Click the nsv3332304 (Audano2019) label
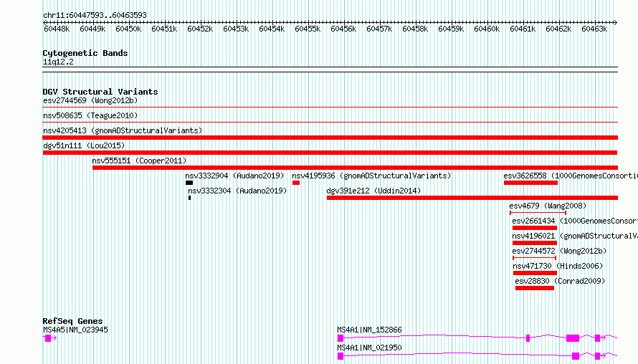Screen dimensions: 638x364 coord(237,191)
